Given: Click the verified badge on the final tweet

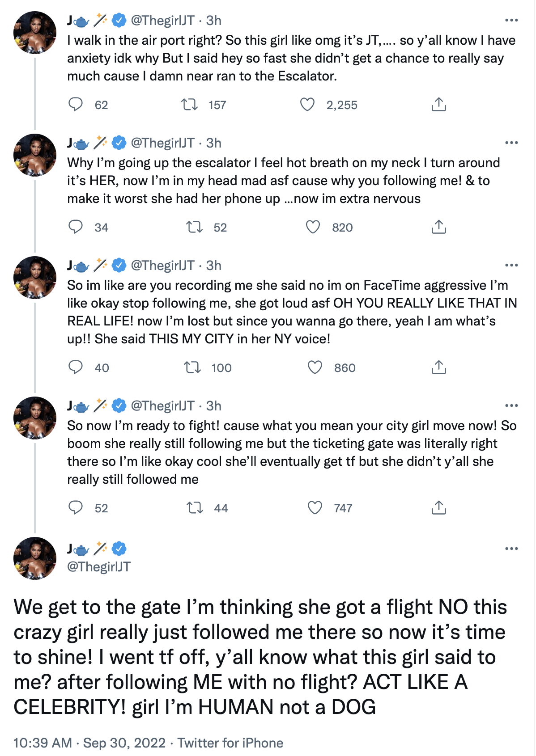Looking at the screenshot, I should 119,550.
